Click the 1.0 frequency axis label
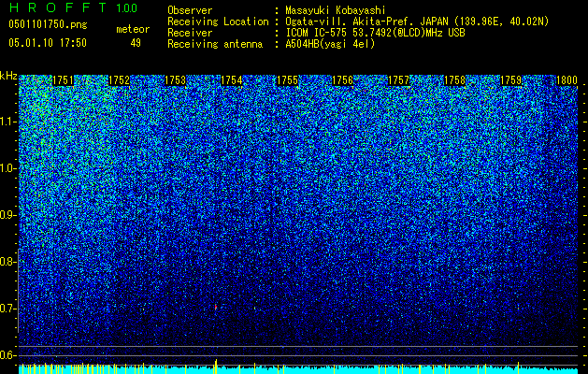The height and width of the screenshot is (374, 588). 7,168
